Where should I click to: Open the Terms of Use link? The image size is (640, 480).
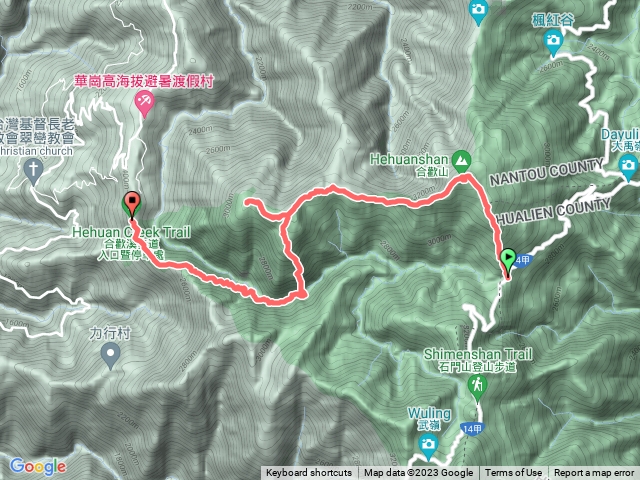coord(513,473)
